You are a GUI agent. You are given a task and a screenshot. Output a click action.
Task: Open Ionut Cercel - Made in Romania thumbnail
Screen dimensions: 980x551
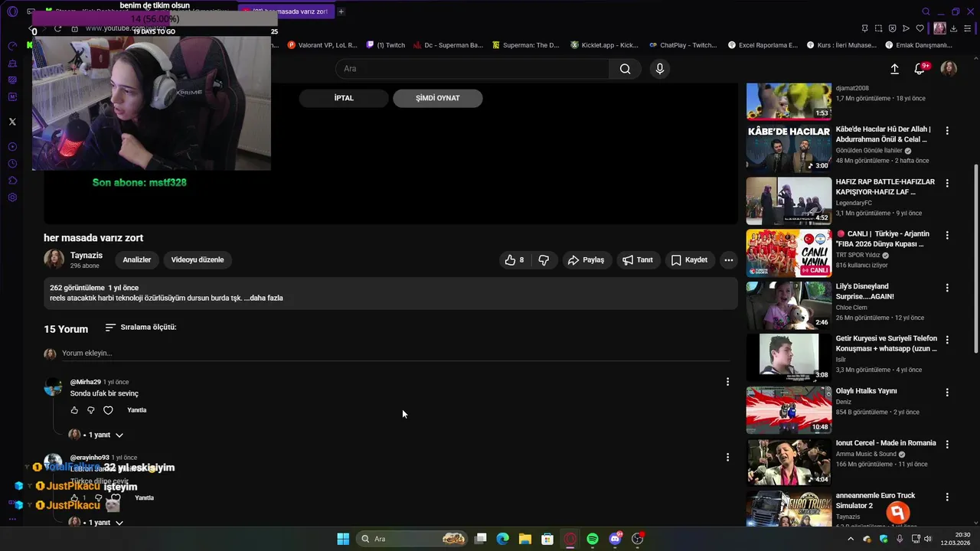coord(789,461)
